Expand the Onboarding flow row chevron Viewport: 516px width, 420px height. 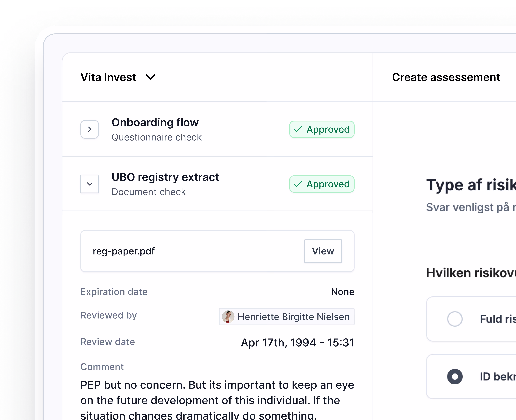click(90, 129)
